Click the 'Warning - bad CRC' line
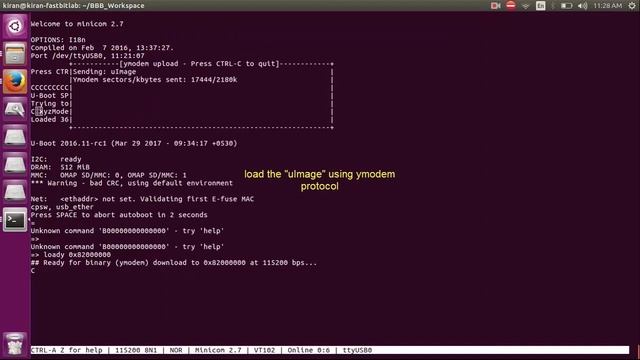The height and width of the screenshot is (360, 640). pyautogui.click(x=131, y=183)
